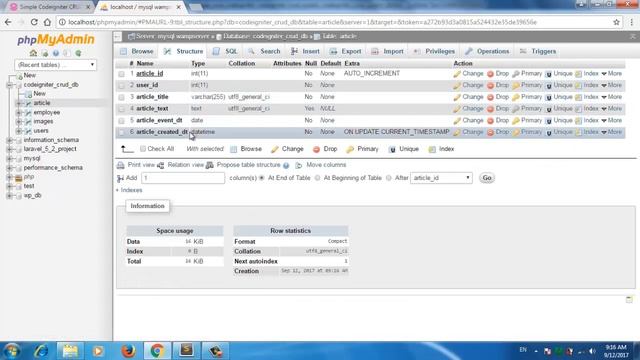Open the Export tab
This screenshot has height=360, width=640.
pyautogui.click(x=345, y=51)
